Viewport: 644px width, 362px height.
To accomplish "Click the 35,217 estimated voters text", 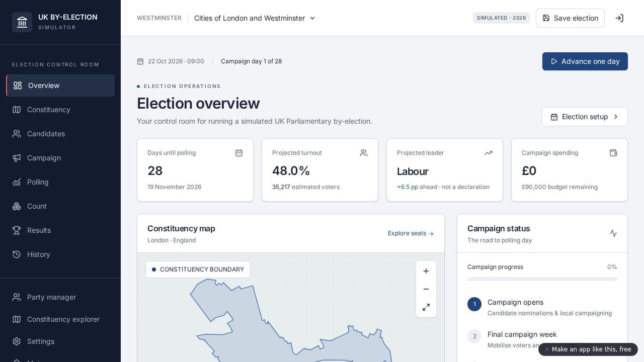I will pos(306,187).
